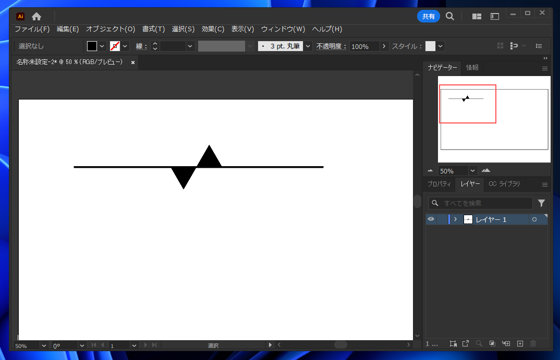
Task: Open the 編集(E) menu
Action: pyautogui.click(x=68, y=29)
